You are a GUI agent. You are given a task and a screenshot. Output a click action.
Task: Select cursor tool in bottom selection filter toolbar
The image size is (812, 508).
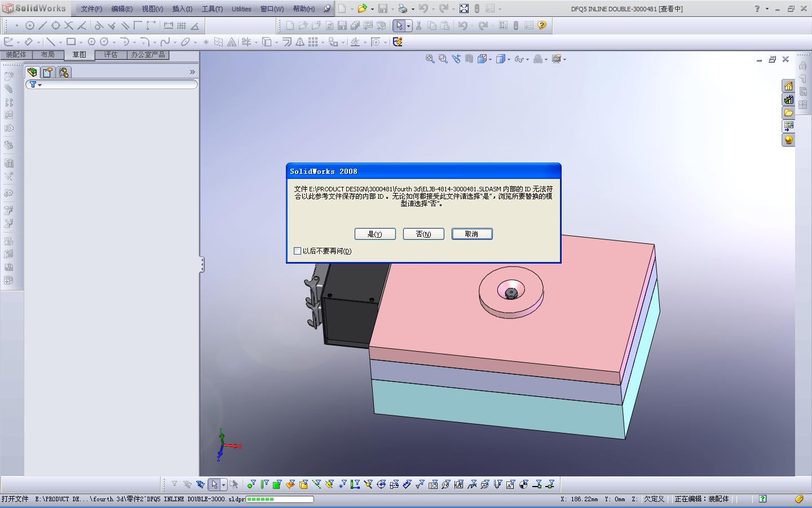[x=214, y=484]
